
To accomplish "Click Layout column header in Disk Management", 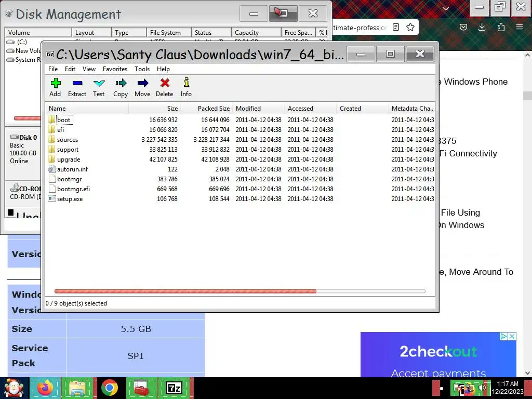I will click(91, 33).
